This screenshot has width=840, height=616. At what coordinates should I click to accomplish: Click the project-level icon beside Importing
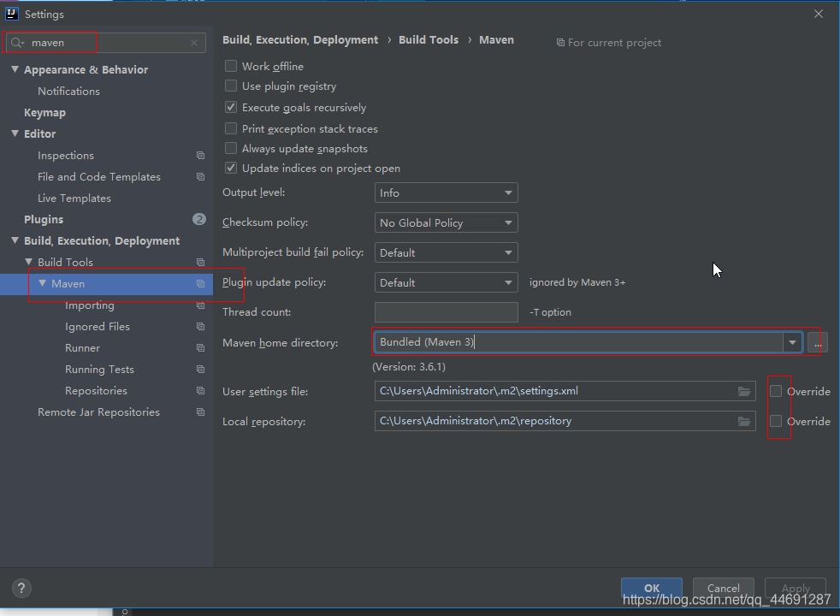200,305
